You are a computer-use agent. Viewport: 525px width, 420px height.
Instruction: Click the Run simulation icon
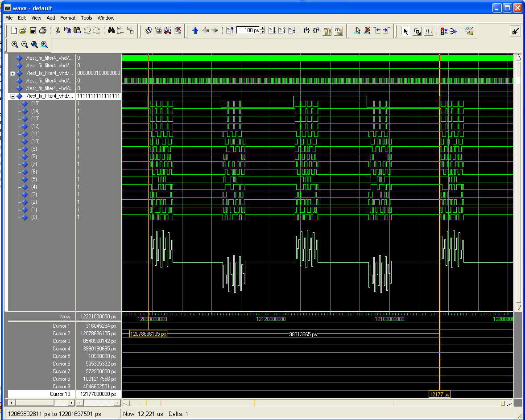click(x=272, y=31)
